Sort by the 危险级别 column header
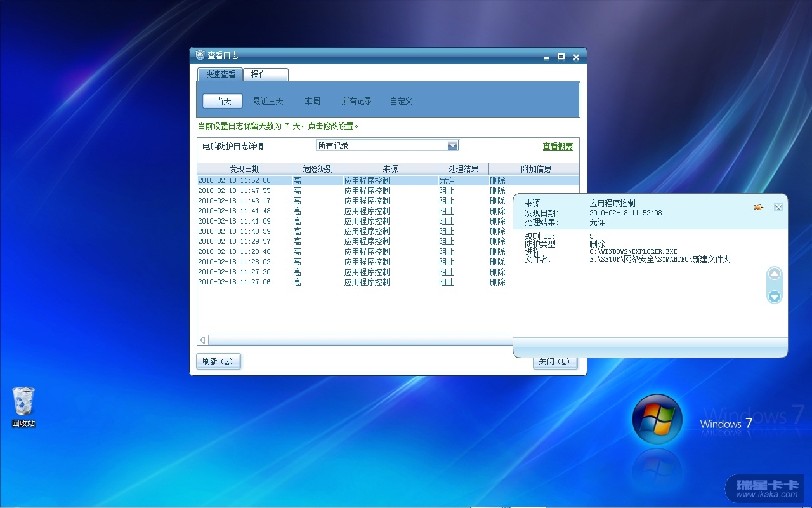 [x=317, y=169]
